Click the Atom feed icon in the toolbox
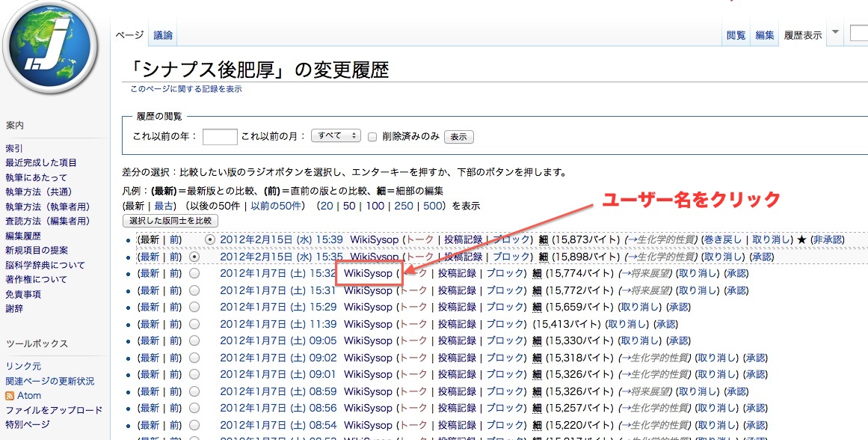This screenshot has height=440, width=868. tap(10, 396)
